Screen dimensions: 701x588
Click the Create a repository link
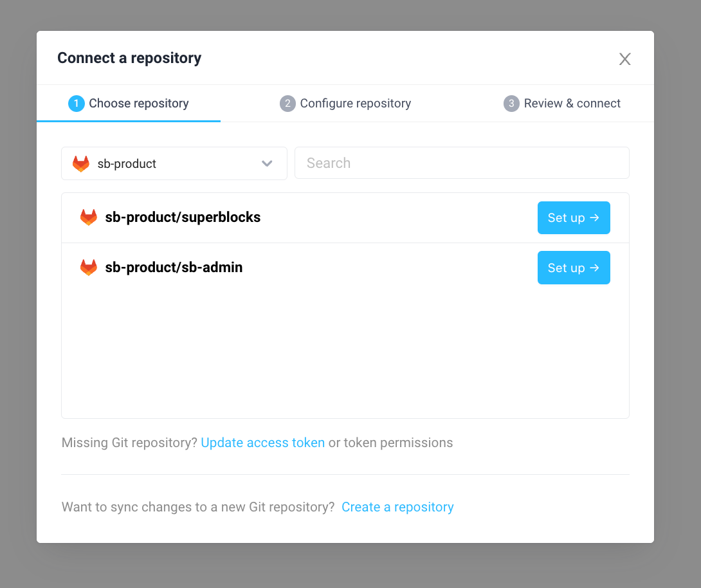coord(397,507)
